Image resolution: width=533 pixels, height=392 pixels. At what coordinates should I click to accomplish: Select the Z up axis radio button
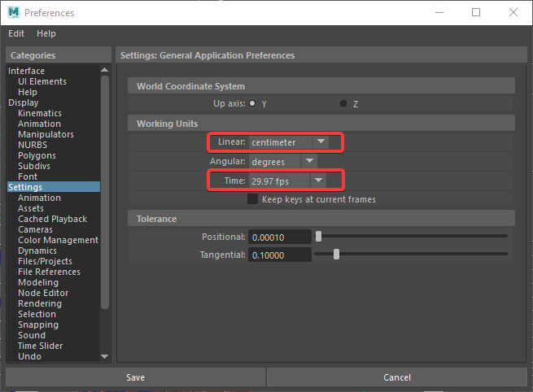(343, 103)
